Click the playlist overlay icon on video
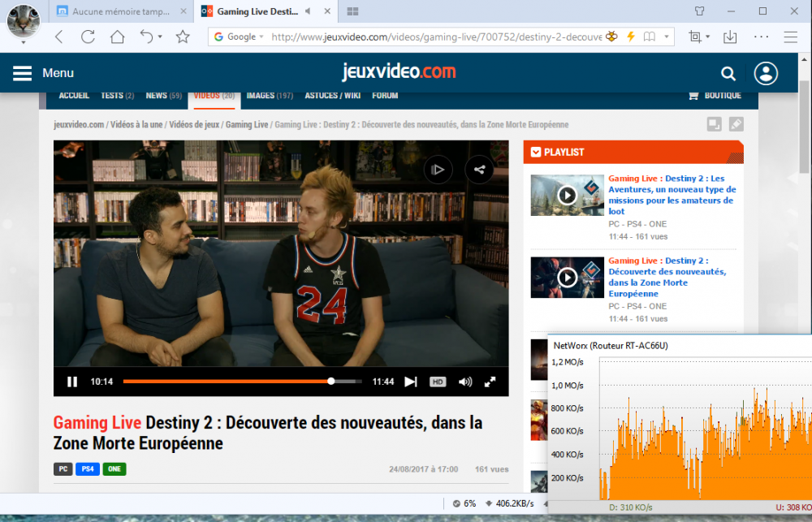The height and width of the screenshot is (522, 812). [438, 170]
